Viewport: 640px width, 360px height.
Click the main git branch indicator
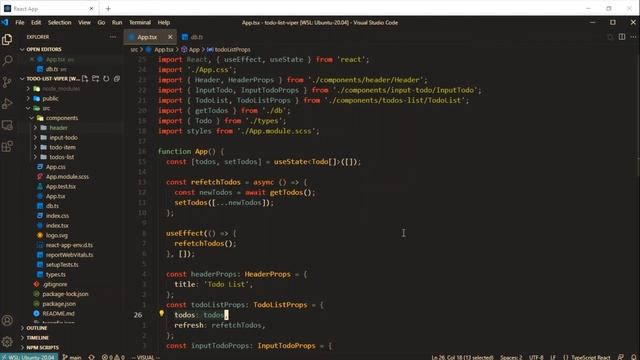coord(72,357)
